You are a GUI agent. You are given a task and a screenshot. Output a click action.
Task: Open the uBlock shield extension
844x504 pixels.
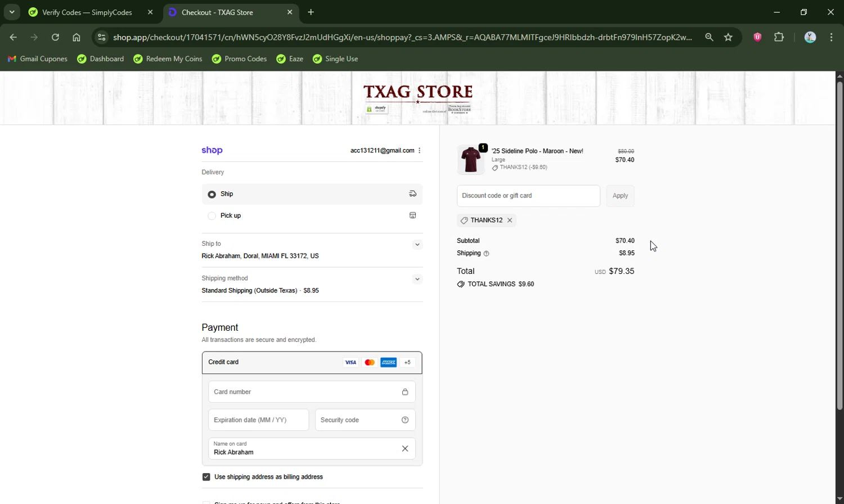[757, 37]
